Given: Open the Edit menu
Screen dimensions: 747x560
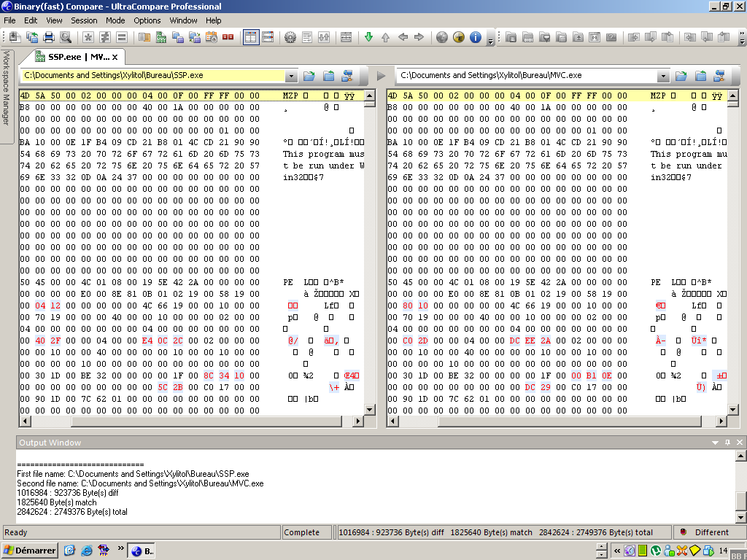Looking at the screenshot, I should 31,20.
